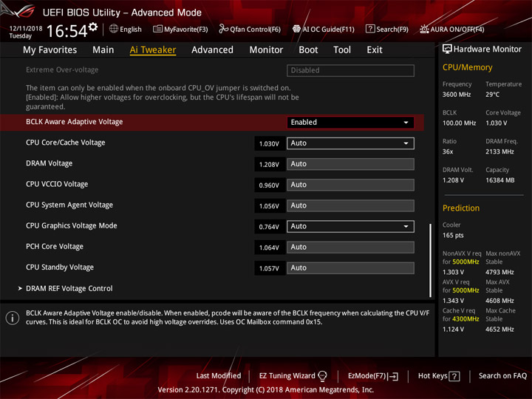The image size is (532, 399).
Task: Open the Advanced tab
Action: click(x=212, y=50)
